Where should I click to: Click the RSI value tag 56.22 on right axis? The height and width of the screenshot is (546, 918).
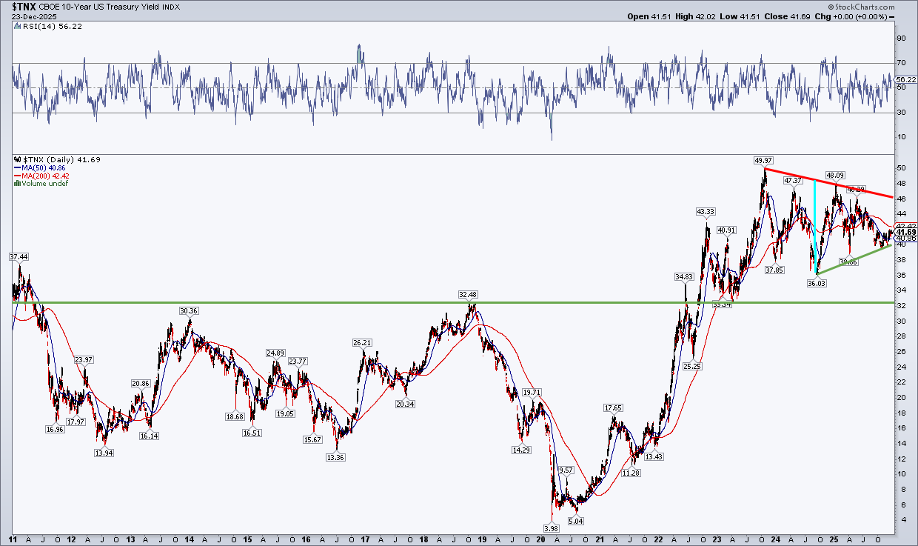pyautogui.click(x=905, y=78)
